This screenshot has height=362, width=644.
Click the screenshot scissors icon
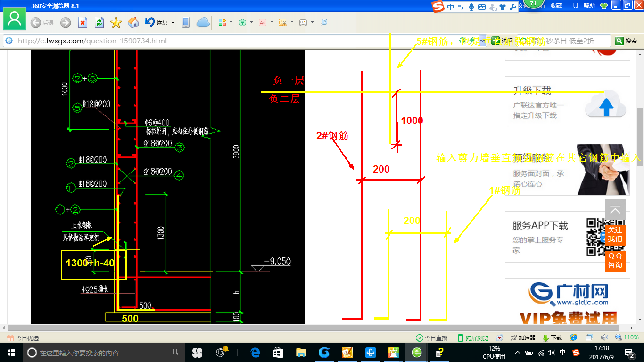[x=283, y=23]
